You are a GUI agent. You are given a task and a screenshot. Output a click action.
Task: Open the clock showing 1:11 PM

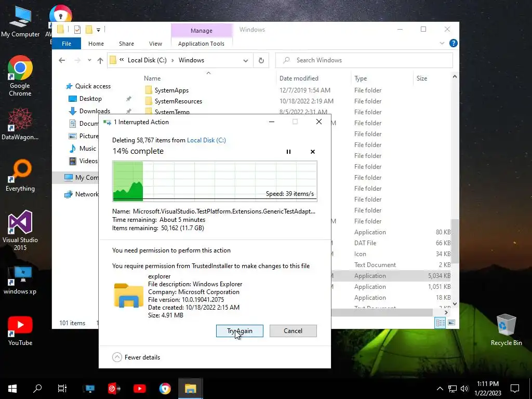(x=487, y=389)
